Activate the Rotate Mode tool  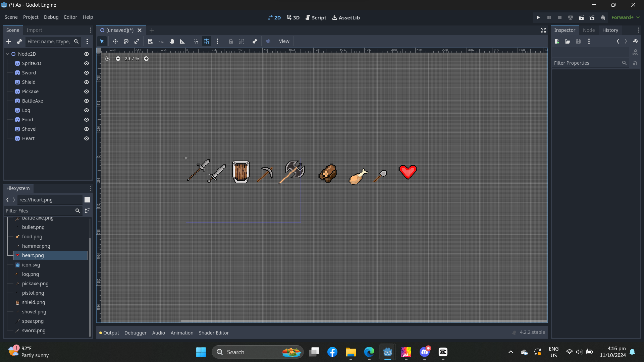point(126,41)
